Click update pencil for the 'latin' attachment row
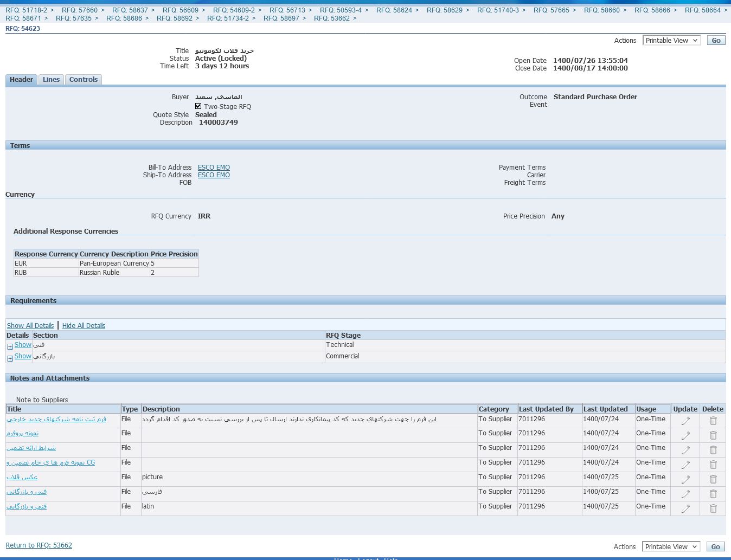This screenshot has width=731, height=560. tap(685, 508)
